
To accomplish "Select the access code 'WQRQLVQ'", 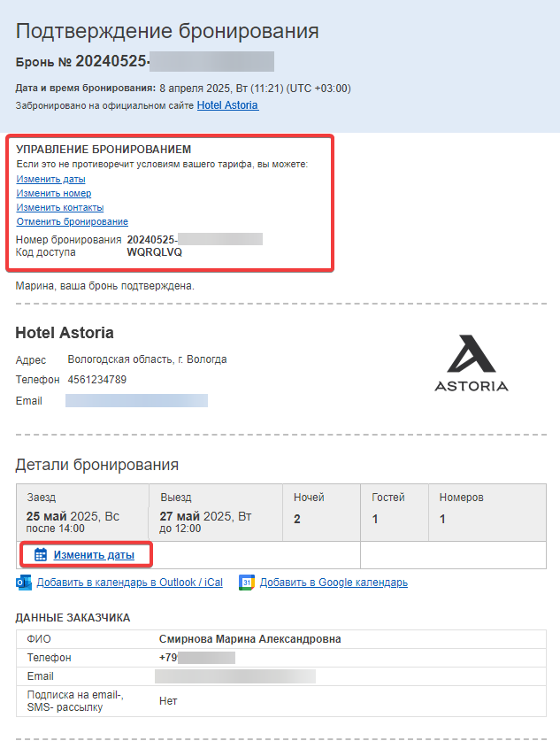I will tap(155, 252).
